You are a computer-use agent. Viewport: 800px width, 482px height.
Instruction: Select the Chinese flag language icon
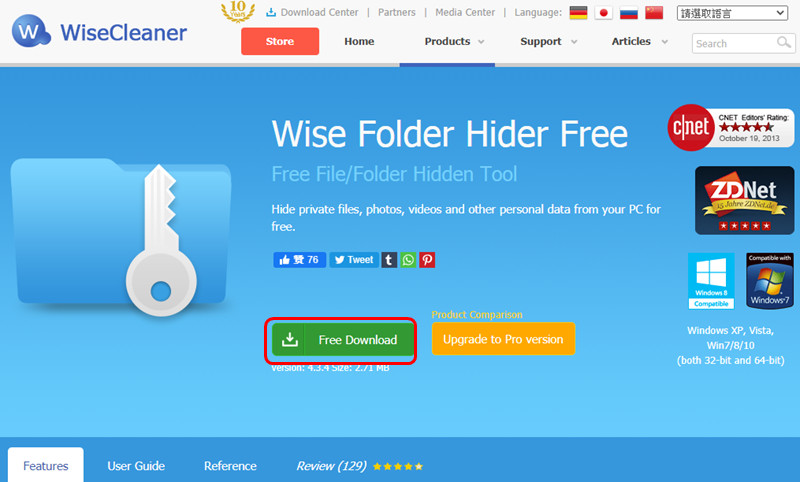(x=654, y=13)
